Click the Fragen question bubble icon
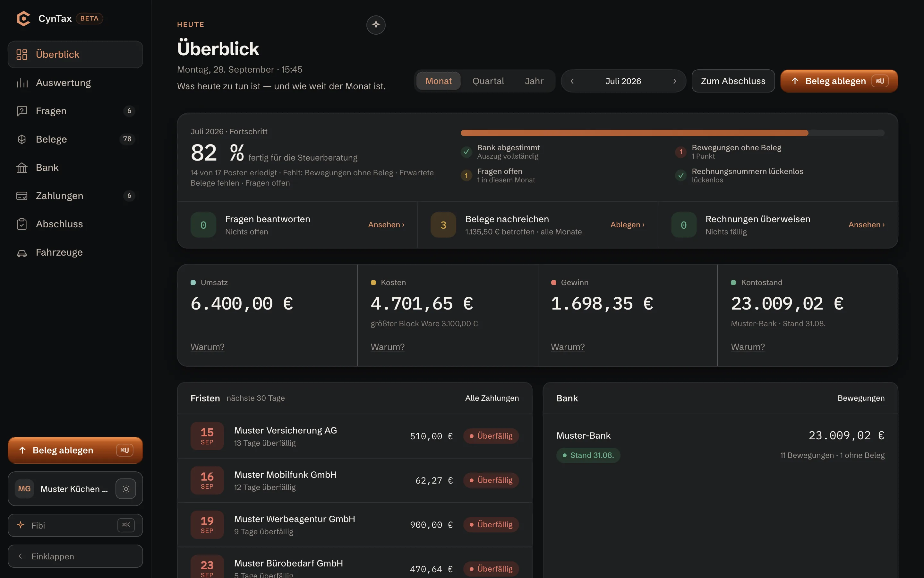Viewport: 924px width, 578px height. (x=22, y=111)
